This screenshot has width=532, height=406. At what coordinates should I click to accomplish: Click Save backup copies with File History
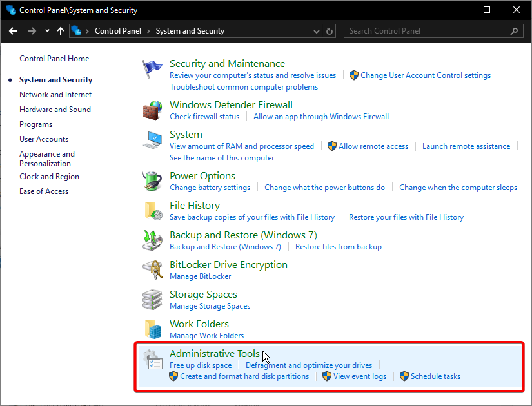point(252,217)
